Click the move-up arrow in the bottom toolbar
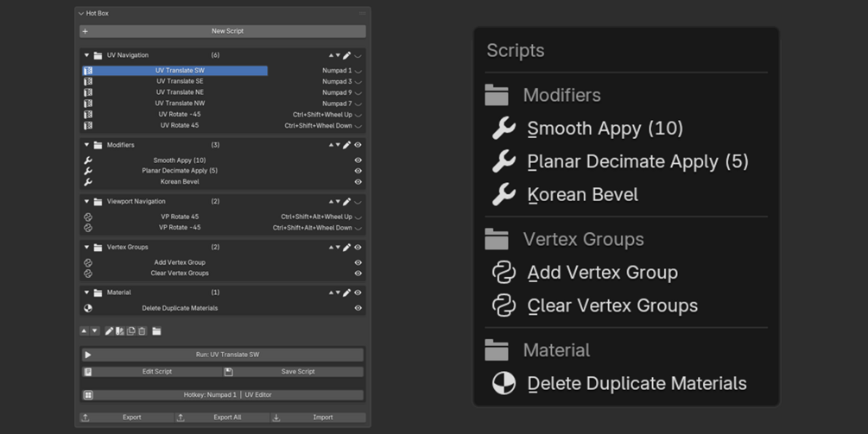The height and width of the screenshot is (434, 868). pos(84,331)
